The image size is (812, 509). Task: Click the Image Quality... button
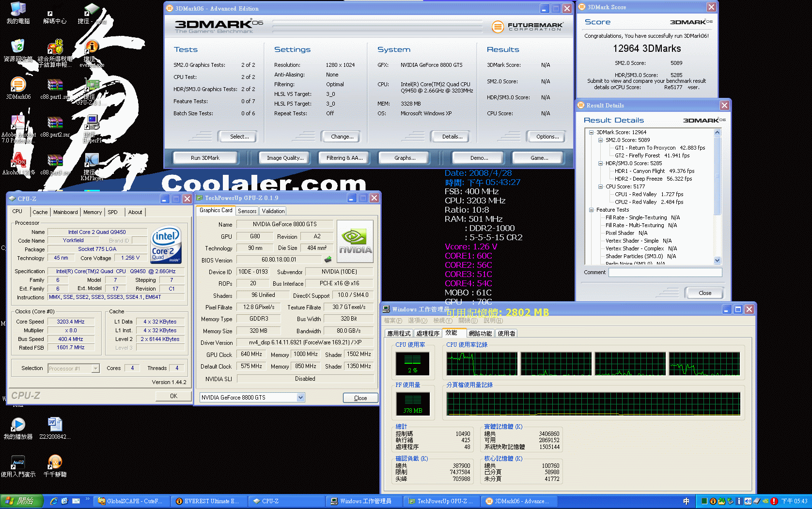[285, 158]
